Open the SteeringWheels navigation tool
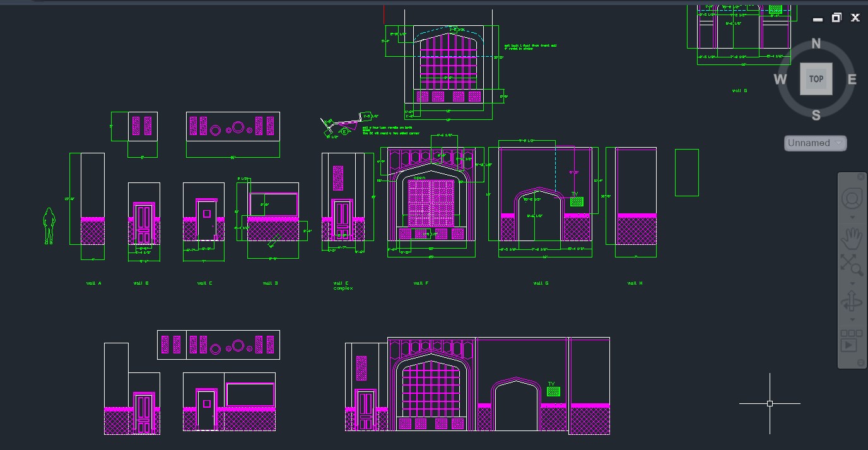 (851, 199)
